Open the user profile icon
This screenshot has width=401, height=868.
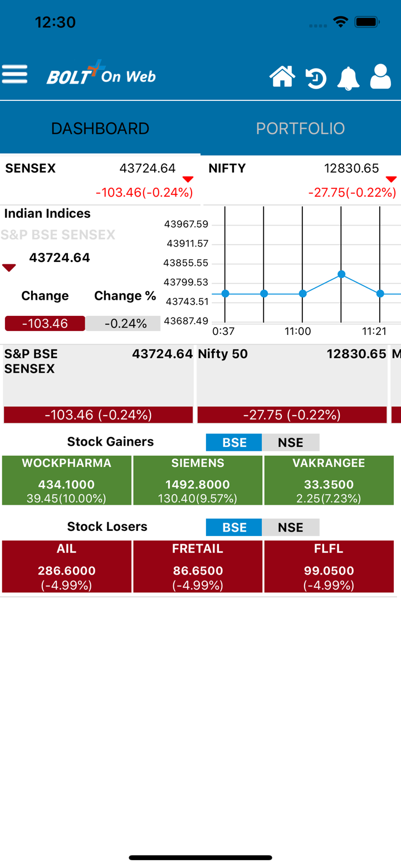380,77
